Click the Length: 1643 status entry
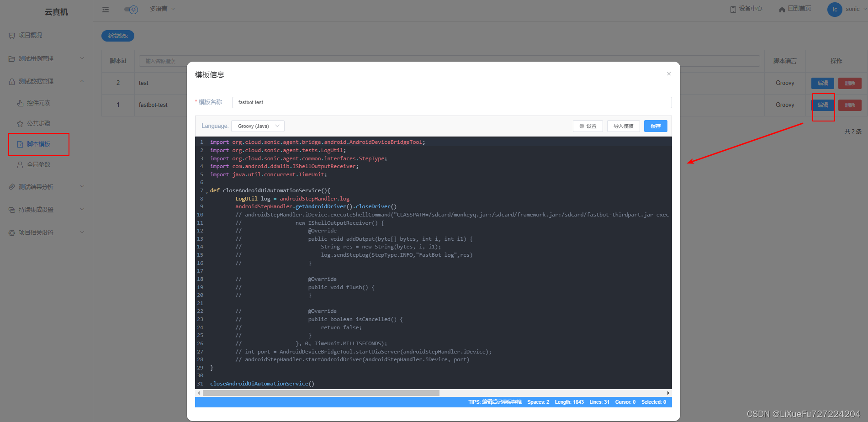The image size is (868, 422). click(x=569, y=402)
